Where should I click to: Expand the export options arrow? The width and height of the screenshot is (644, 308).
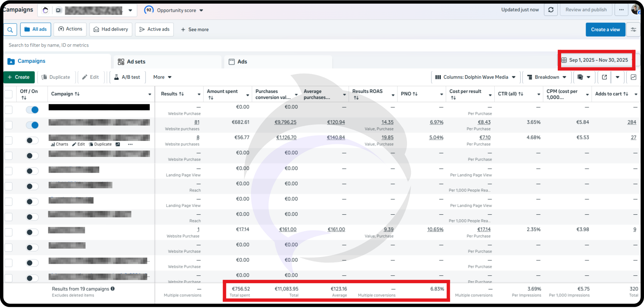coord(618,77)
